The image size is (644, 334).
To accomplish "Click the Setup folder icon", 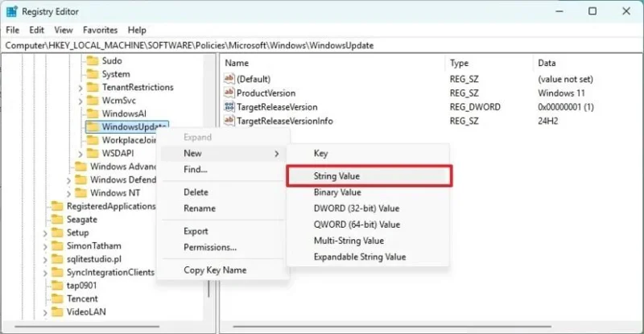I will pos(57,233).
